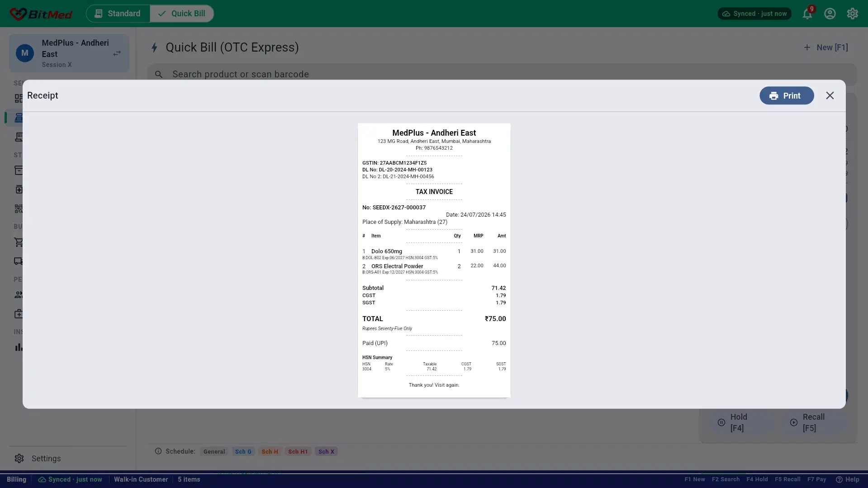Click Rupees Seventy-Five Only text
868x488 pixels.
(x=387, y=329)
